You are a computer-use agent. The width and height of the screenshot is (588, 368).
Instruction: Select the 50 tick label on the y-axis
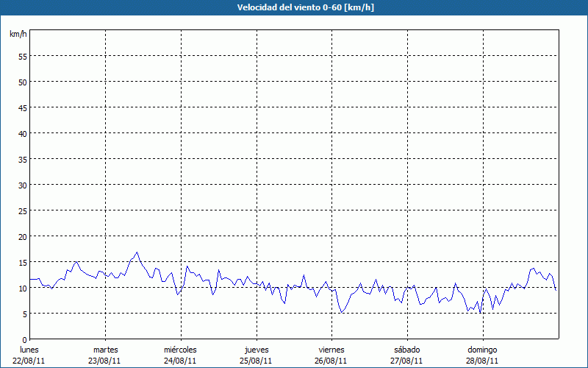[23, 82]
